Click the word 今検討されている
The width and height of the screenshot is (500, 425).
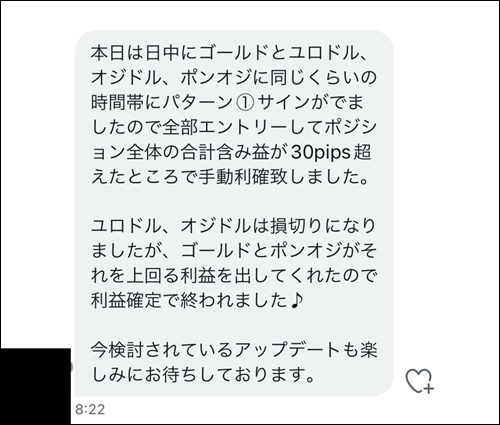pos(162,351)
